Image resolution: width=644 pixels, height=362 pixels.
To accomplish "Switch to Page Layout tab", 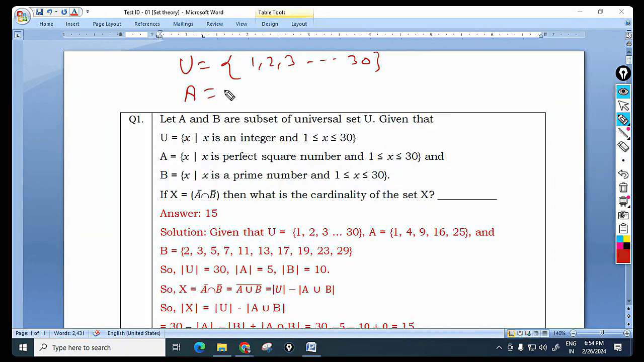I will point(107,24).
